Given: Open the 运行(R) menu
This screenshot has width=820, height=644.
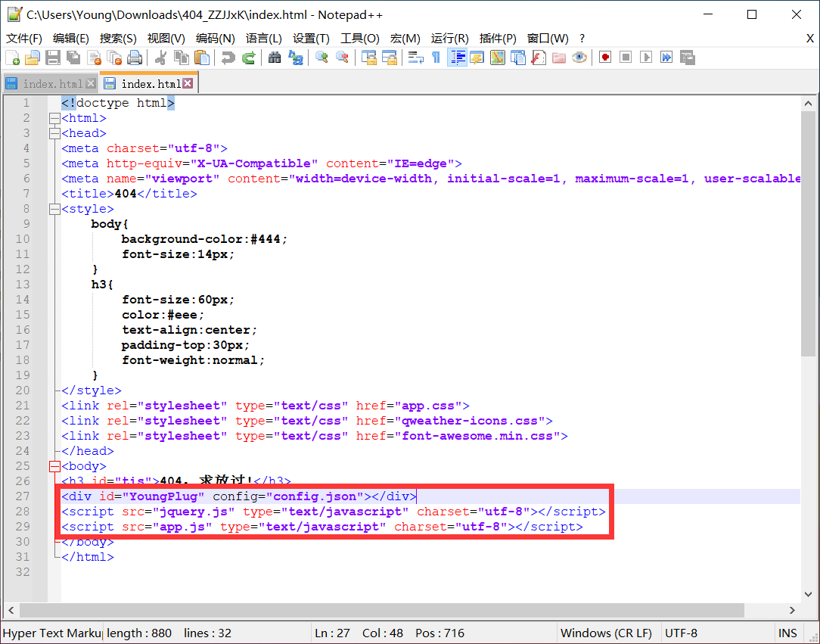Looking at the screenshot, I should point(450,39).
